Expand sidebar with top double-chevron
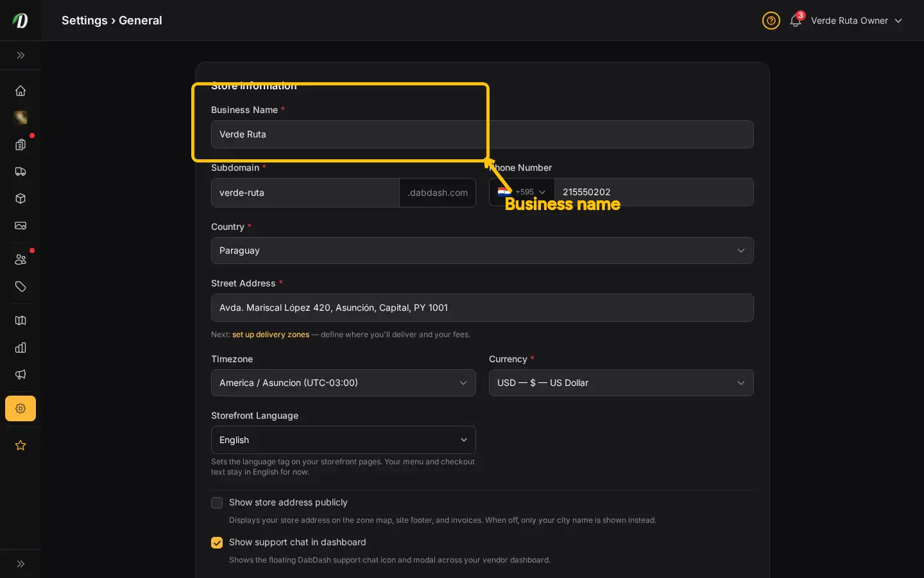The height and width of the screenshot is (578, 924). pyautogui.click(x=21, y=55)
